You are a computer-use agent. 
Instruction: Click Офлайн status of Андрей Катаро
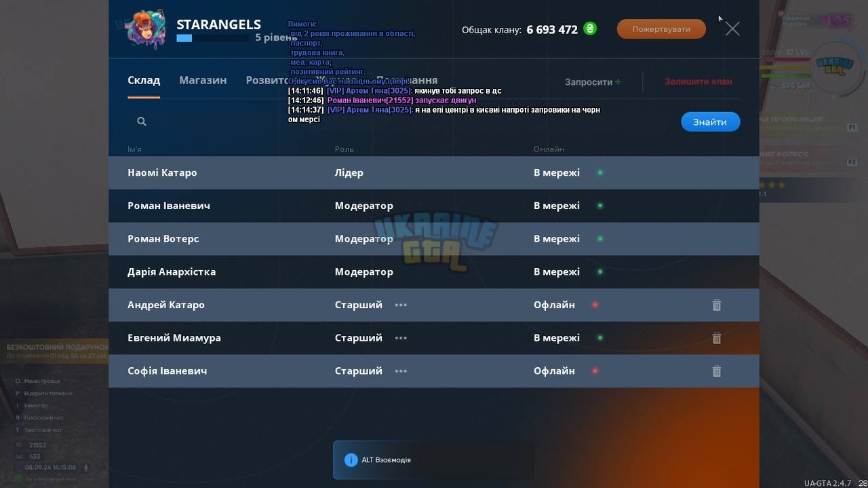554,305
